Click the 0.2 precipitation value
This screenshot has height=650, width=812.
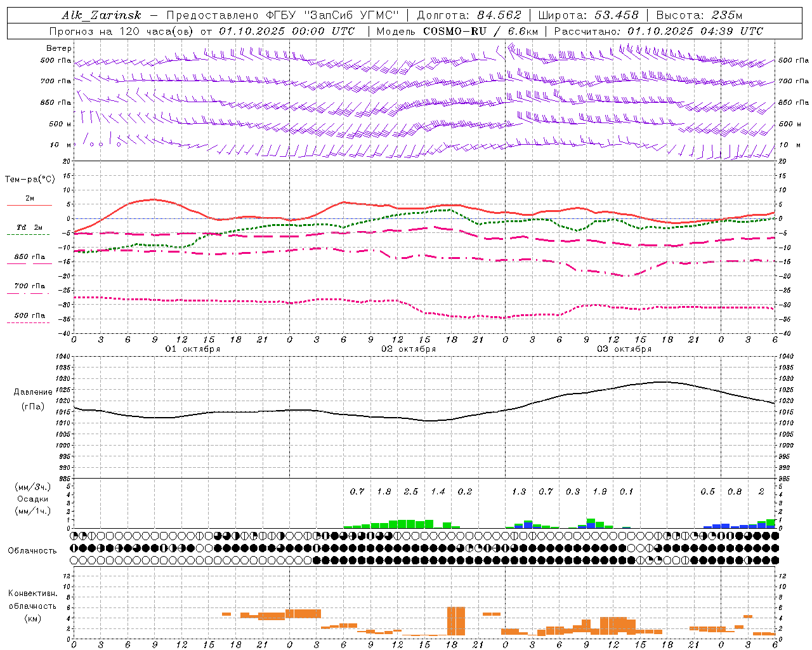[x=465, y=492]
